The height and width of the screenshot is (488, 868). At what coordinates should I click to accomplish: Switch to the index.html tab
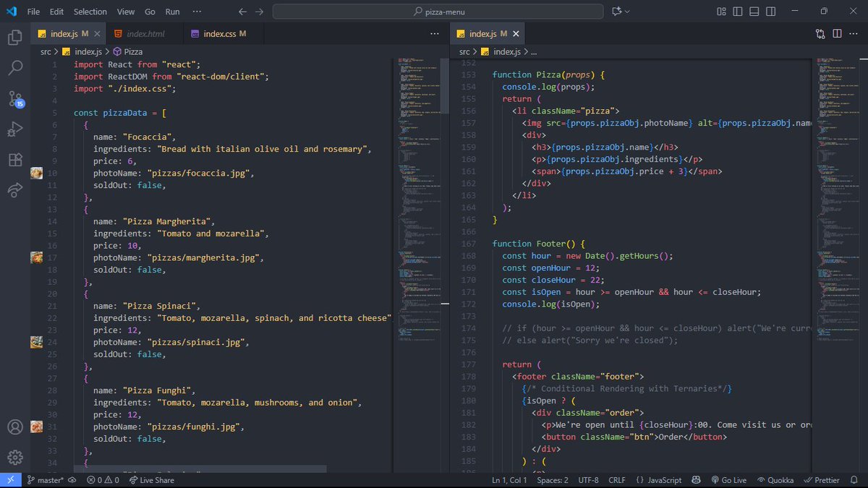coord(145,33)
